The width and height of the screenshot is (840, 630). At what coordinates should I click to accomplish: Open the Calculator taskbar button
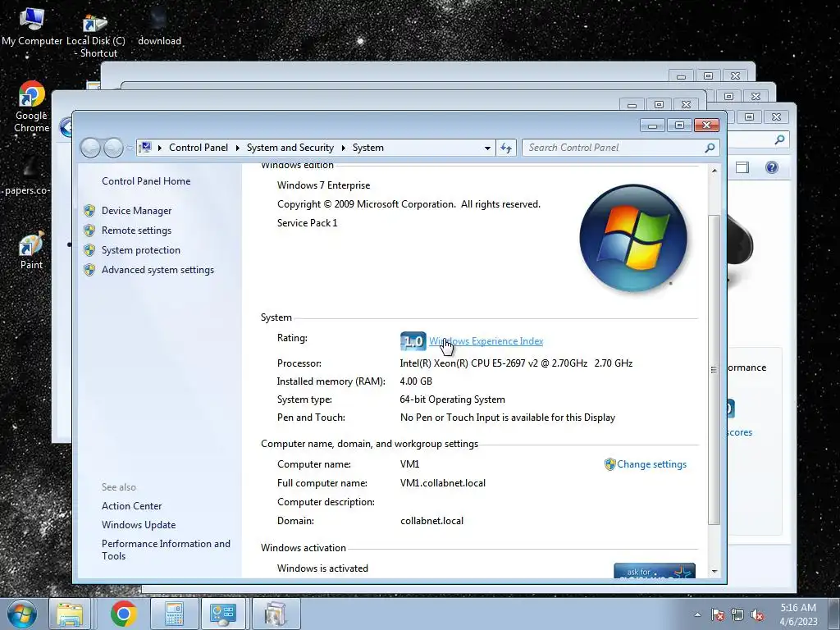(x=174, y=614)
